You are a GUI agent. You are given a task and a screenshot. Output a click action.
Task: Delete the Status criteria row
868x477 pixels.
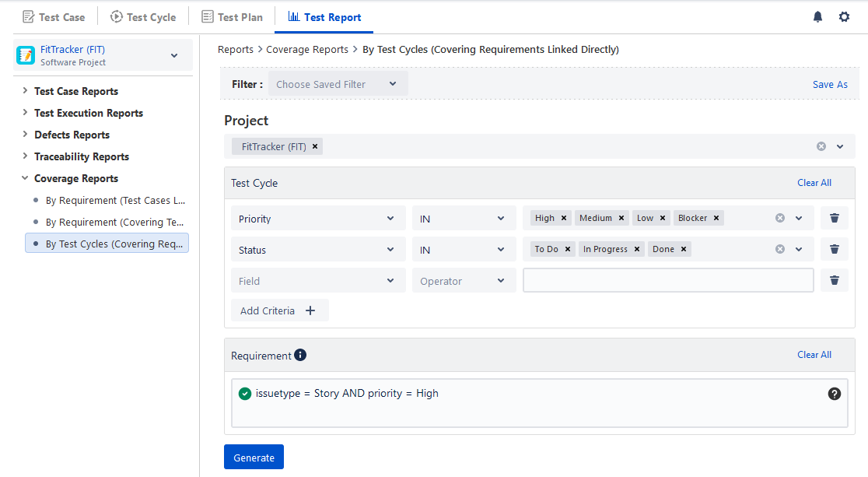pyautogui.click(x=835, y=249)
